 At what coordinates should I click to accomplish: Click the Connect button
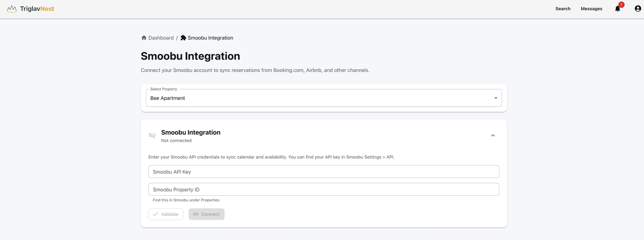point(207,214)
